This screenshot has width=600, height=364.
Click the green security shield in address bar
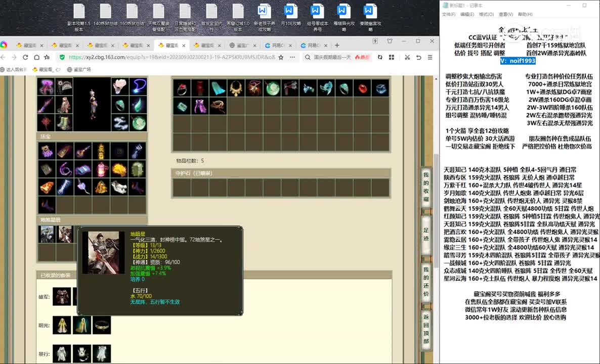coord(62,57)
